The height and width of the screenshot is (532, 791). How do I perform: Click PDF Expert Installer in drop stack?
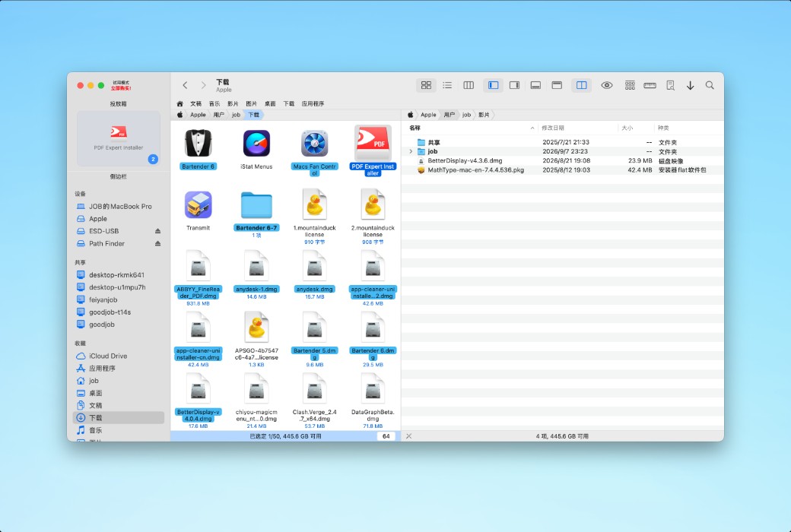(x=119, y=138)
